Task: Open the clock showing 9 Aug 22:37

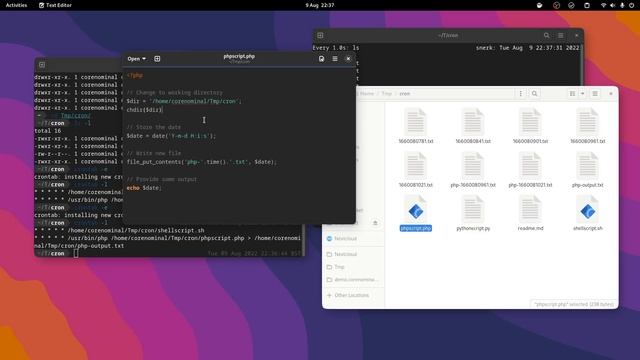Action: pos(320,5)
